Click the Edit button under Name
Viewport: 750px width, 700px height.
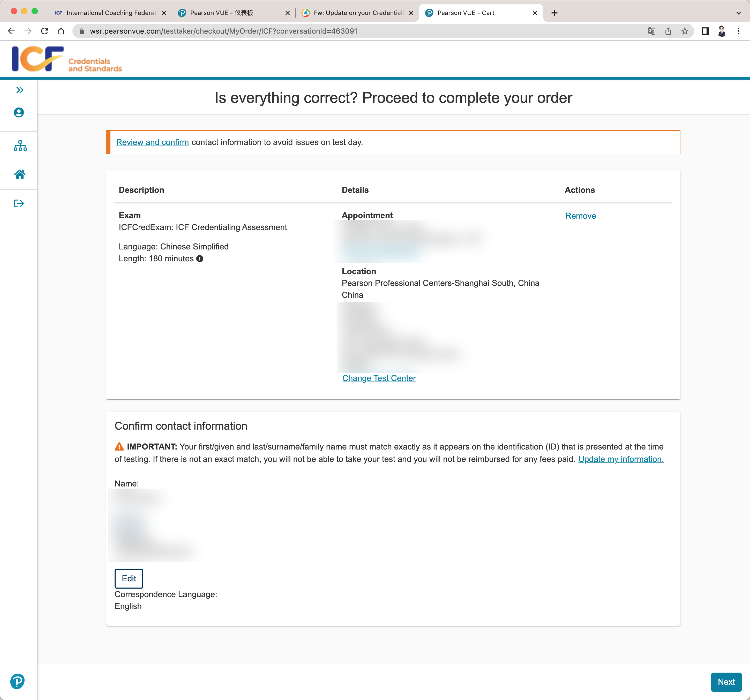click(x=129, y=578)
